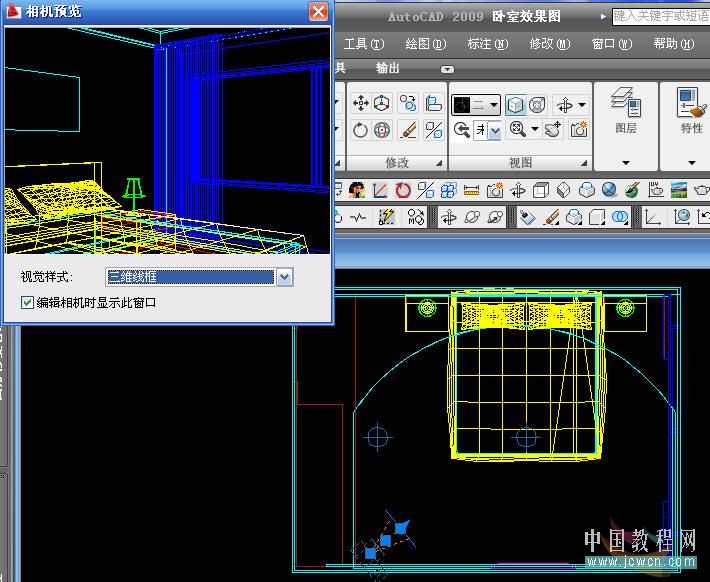Image resolution: width=710 pixels, height=582 pixels.
Task: Expand the 特性 panel dropdown arrow
Action: click(691, 163)
